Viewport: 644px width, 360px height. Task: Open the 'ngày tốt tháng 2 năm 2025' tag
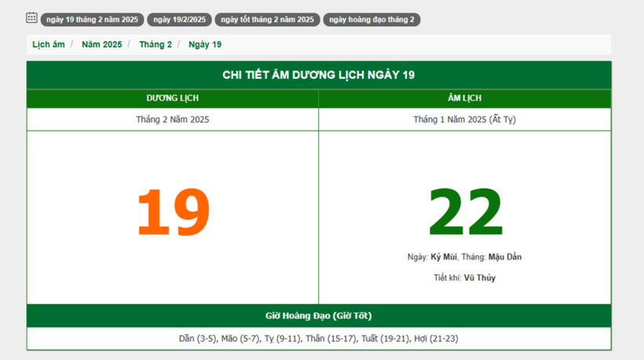(x=267, y=20)
